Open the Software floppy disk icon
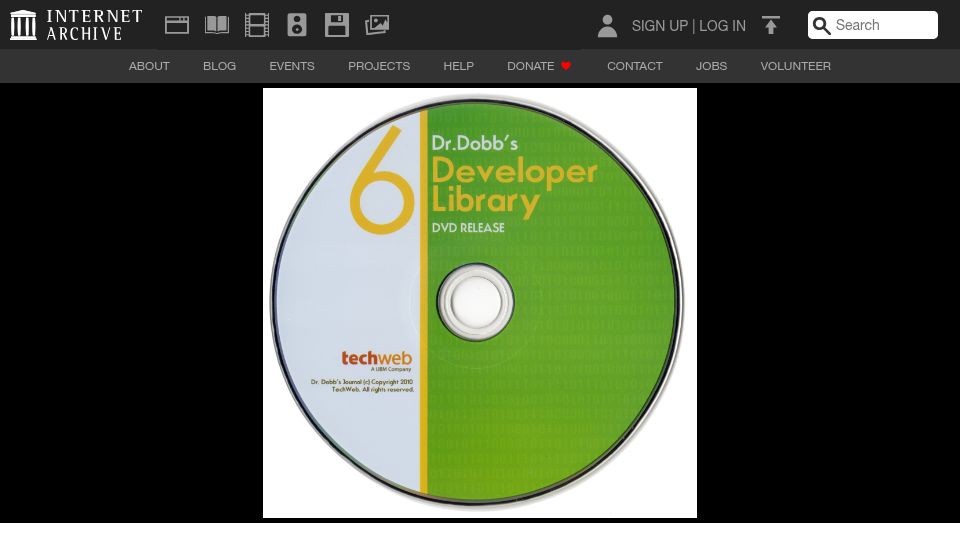 coord(337,25)
